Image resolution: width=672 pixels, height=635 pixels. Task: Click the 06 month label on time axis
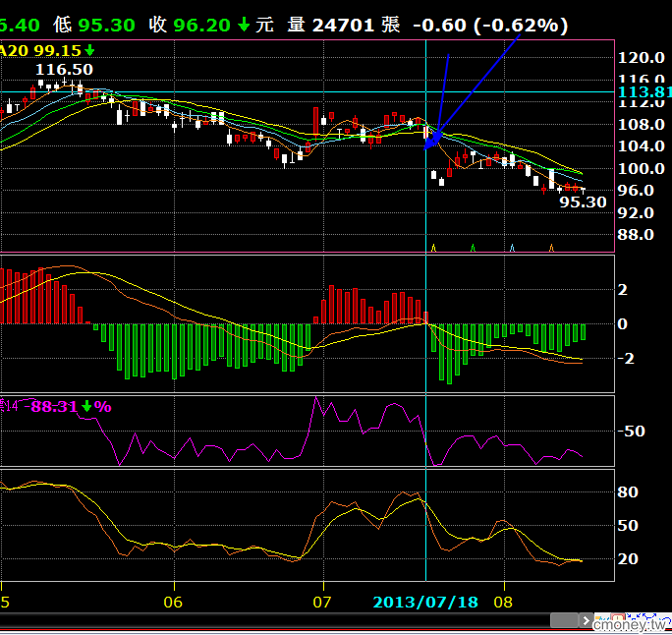coord(173,602)
